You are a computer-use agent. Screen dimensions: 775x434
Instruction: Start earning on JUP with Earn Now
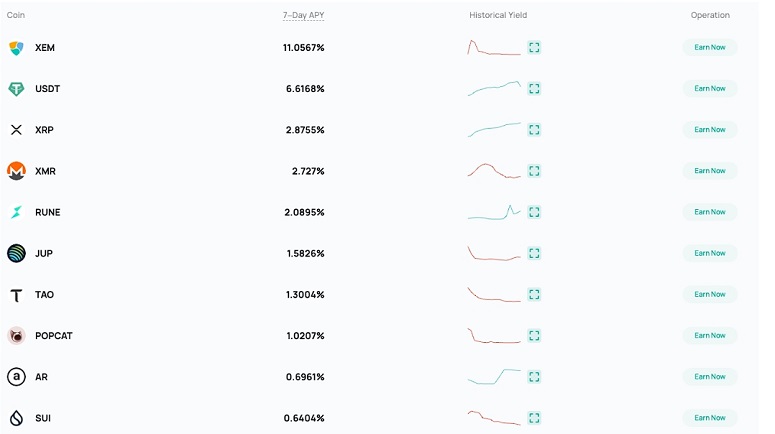[710, 253]
